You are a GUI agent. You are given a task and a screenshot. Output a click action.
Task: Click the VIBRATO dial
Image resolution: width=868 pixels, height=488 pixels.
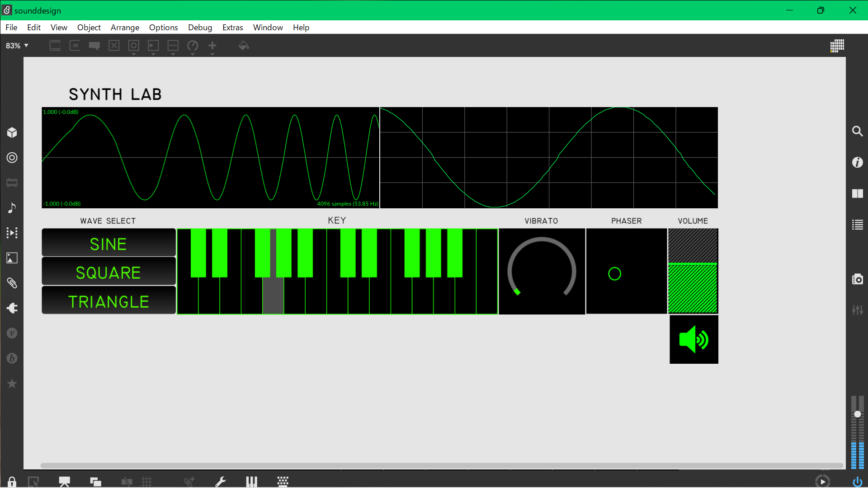542,271
